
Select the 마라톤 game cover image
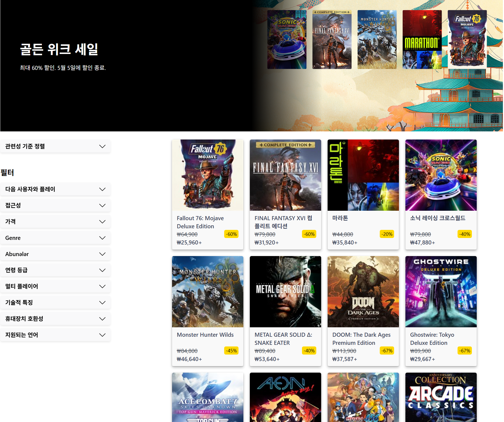363,175
